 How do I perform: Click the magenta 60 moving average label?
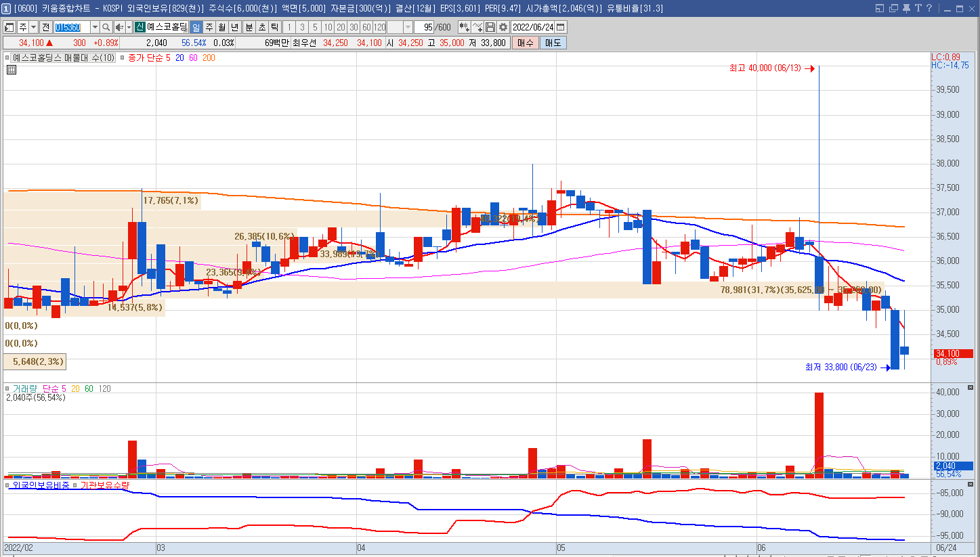click(193, 58)
